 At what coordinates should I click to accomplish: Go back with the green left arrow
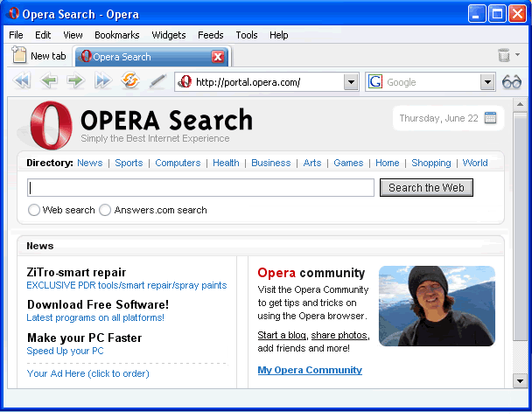(48, 80)
